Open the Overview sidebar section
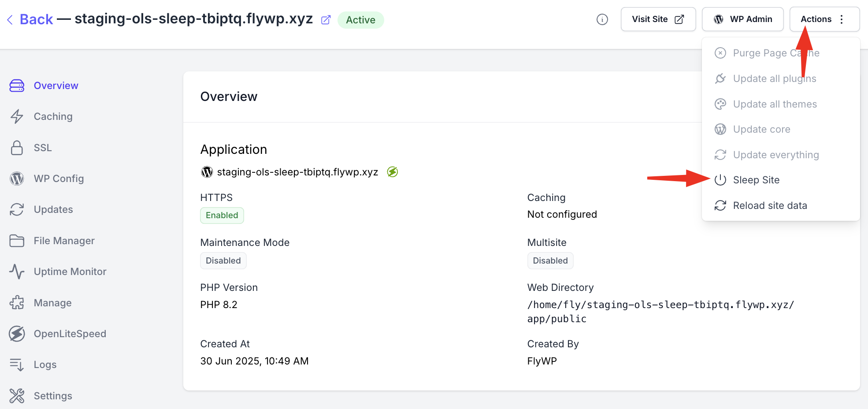The height and width of the screenshot is (409, 868). 56,86
